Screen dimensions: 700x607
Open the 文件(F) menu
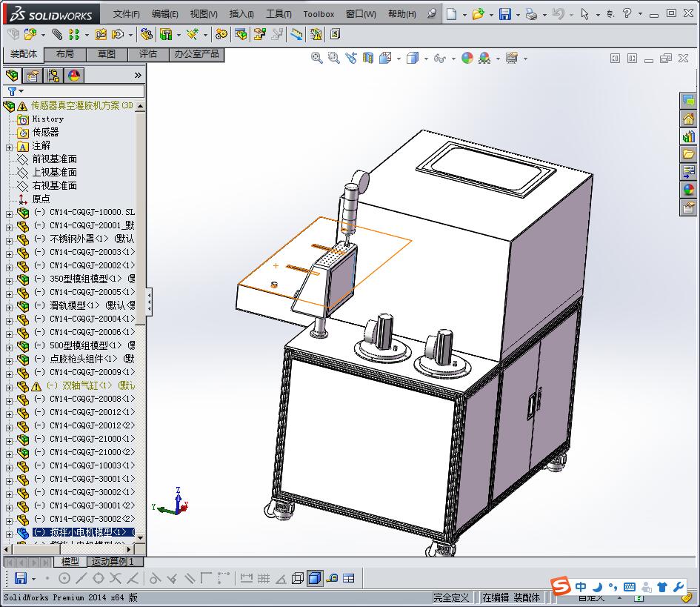pyautogui.click(x=126, y=14)
